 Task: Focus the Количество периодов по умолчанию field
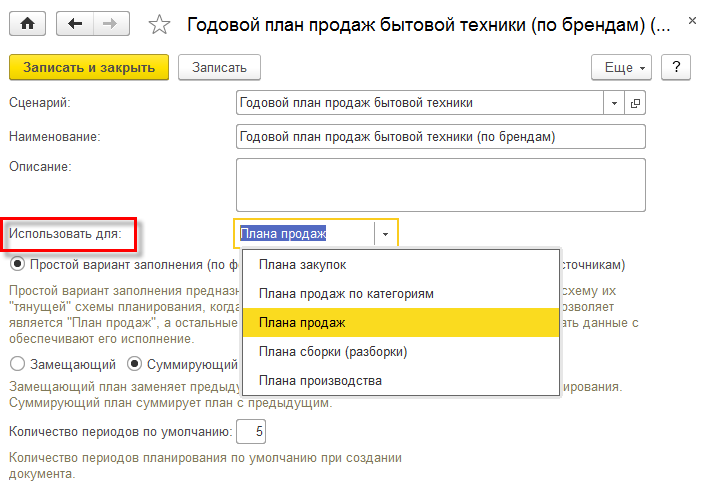251,432
